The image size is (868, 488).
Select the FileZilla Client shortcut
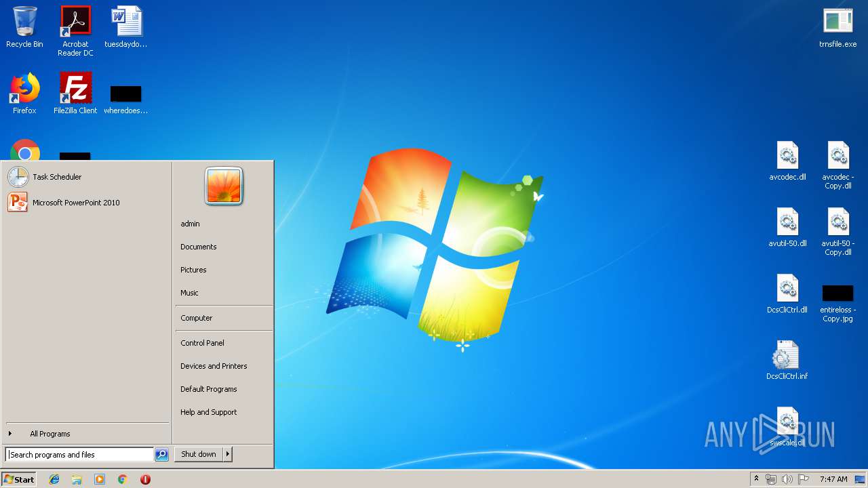click(75, 94)
